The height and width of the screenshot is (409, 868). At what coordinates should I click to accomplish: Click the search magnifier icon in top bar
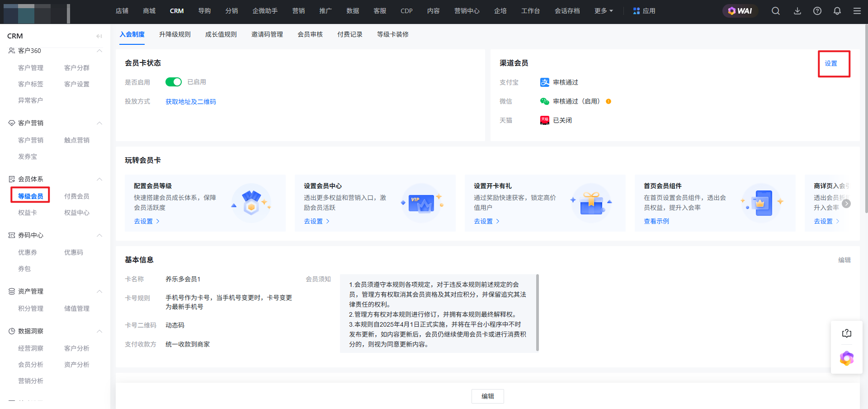[x=775, y=11]
